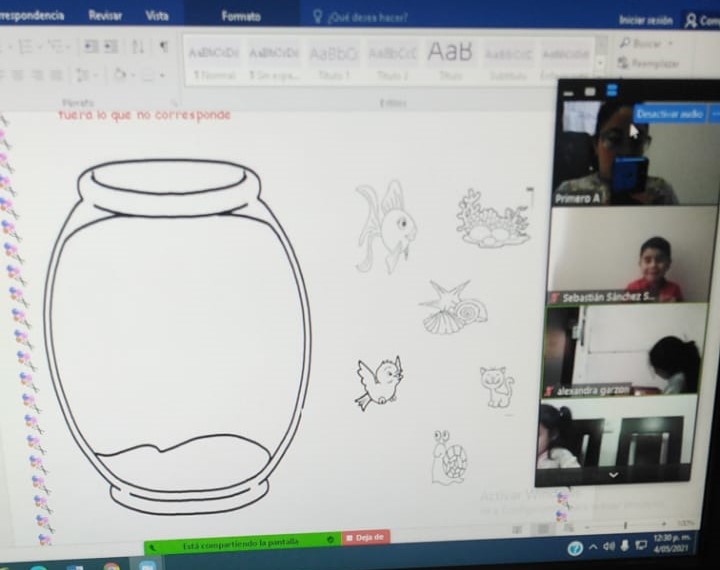The height and width of the screenshot is (570, 720).
Task: Click the Deja de compartir red button
Action: 366,537
